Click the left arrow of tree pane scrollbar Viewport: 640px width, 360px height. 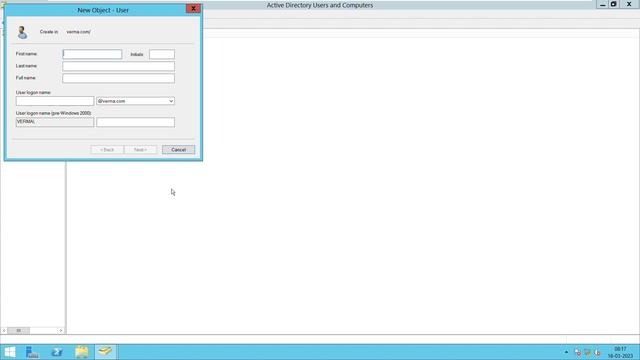[x=4, y=331]
